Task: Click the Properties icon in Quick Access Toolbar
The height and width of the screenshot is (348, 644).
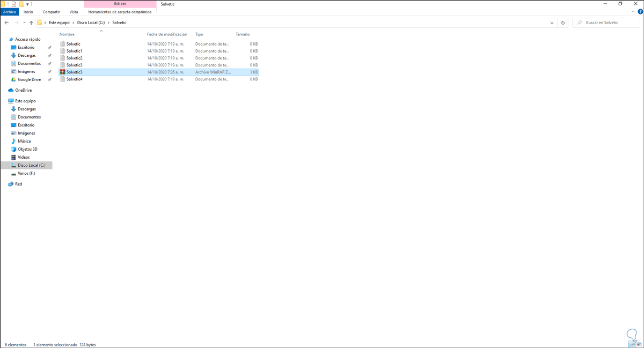Action: coord(13,4)
